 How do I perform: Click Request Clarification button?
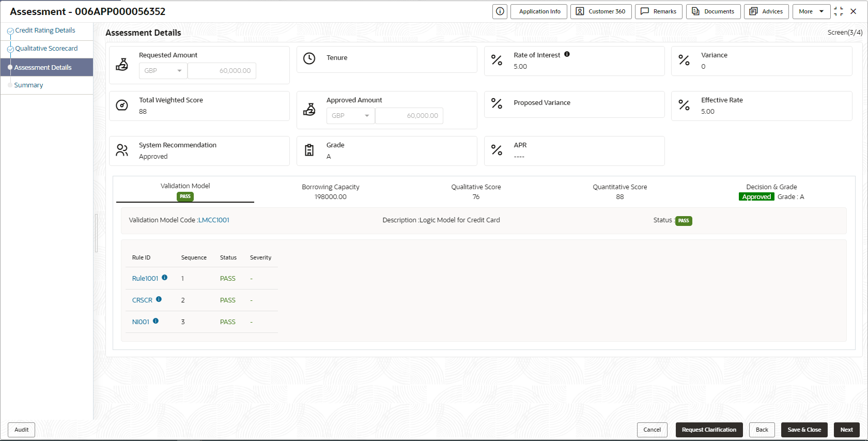709,430
